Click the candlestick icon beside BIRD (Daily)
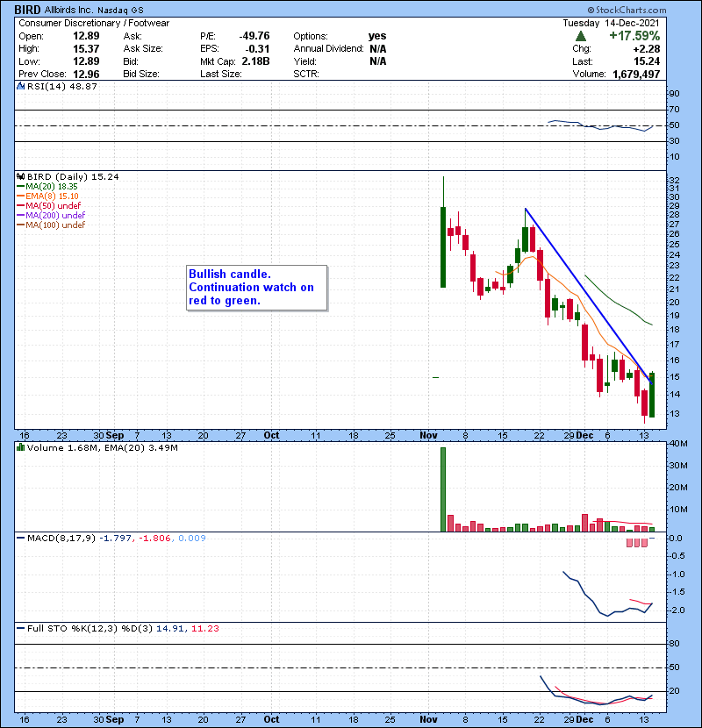This screenshot has width=702, height=728. (x=20, y=176)
